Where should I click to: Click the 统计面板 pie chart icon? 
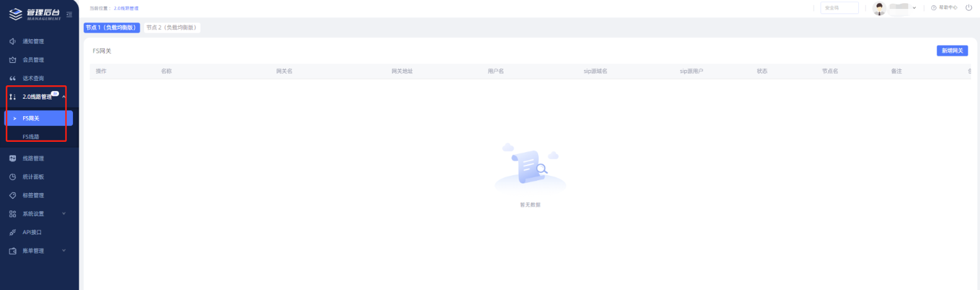(12, 177)
